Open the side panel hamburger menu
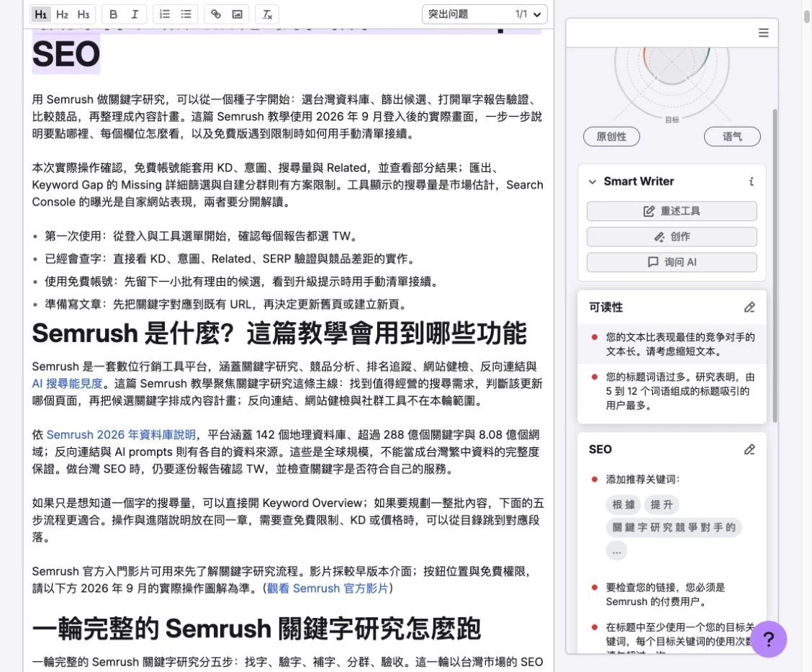Viewport: 812px width, 672px height. coord(763,32)
